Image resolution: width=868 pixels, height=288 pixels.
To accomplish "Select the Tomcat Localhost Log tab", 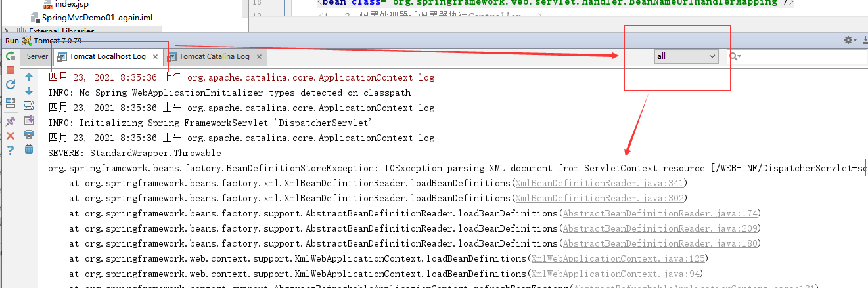I will 107,56.
